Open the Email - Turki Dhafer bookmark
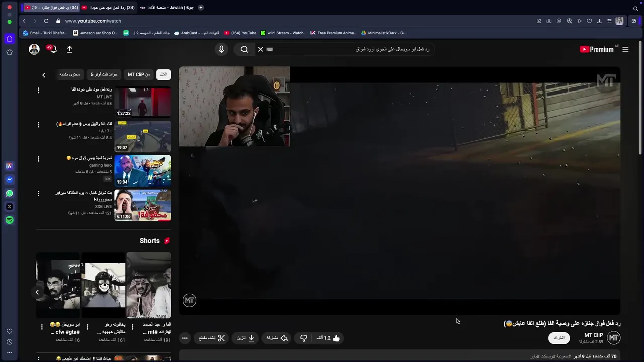The image size is (644, 362). [x=45, y=33]
